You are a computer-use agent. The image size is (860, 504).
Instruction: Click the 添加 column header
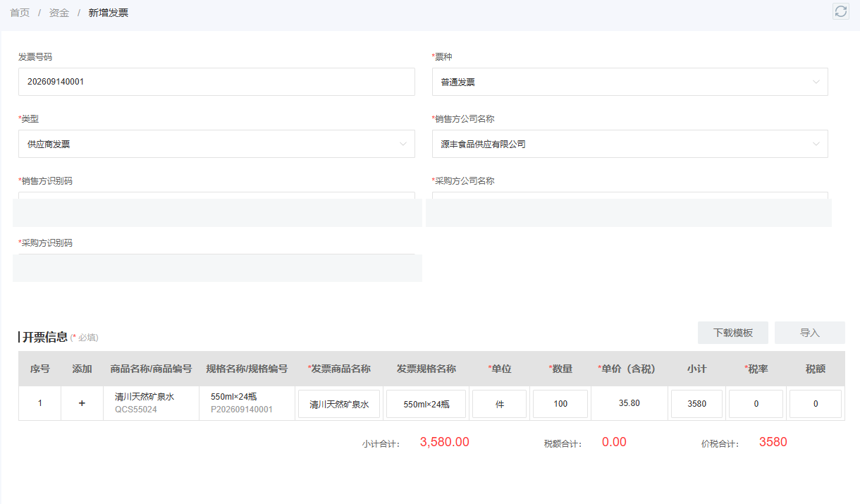(82, 369)
